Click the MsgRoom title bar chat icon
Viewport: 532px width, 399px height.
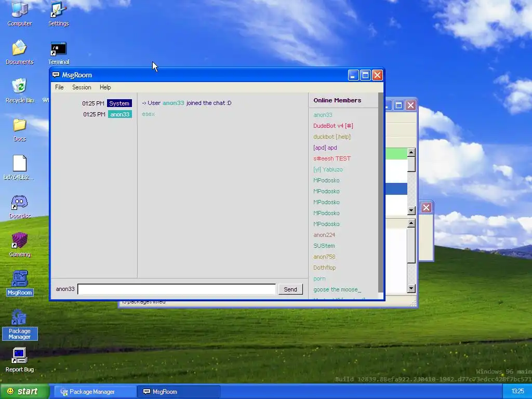pyautogui.click(x=56, y=75)
